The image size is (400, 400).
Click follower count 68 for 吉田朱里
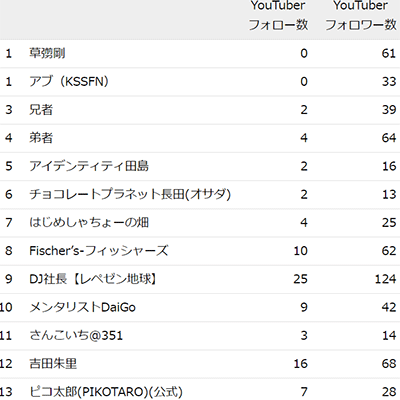point(389,364)
